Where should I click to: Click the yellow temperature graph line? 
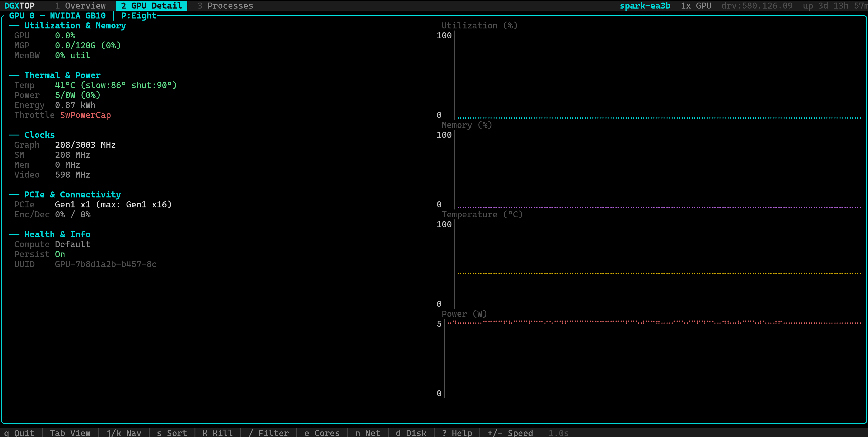click(x=659, y=273)
